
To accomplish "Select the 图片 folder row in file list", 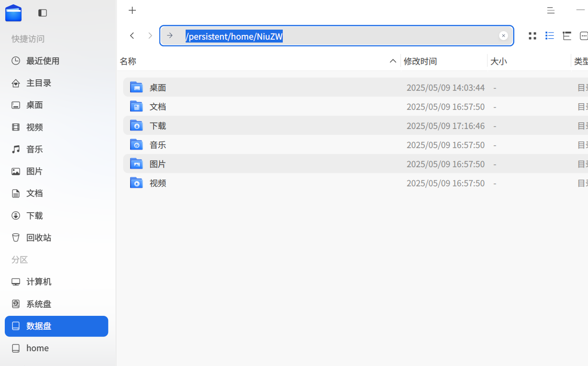I will 355,164.
